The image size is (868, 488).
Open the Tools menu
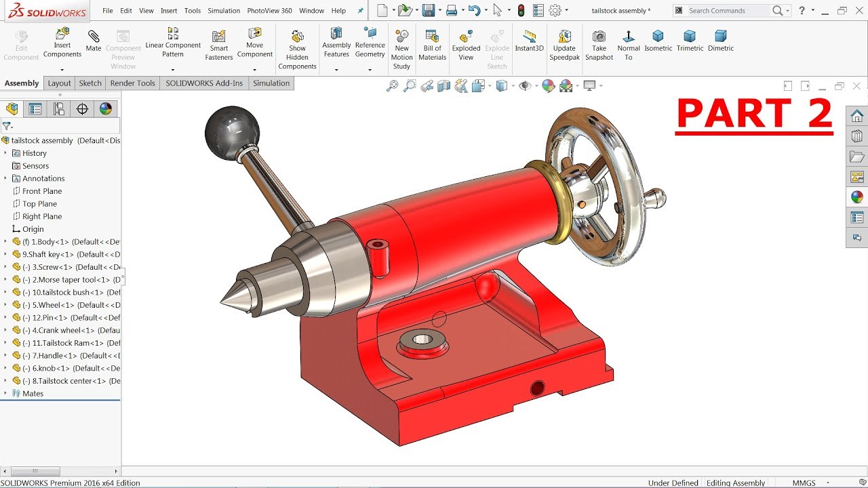(x=193, y=11)
